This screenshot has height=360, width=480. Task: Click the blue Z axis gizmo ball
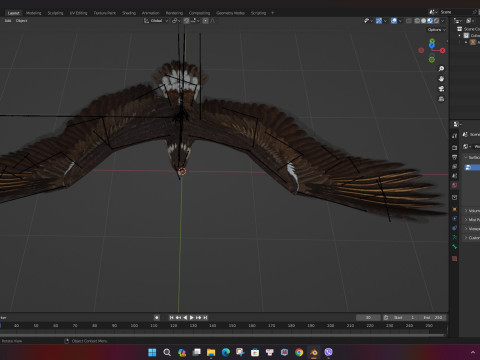tap(432, 45)
